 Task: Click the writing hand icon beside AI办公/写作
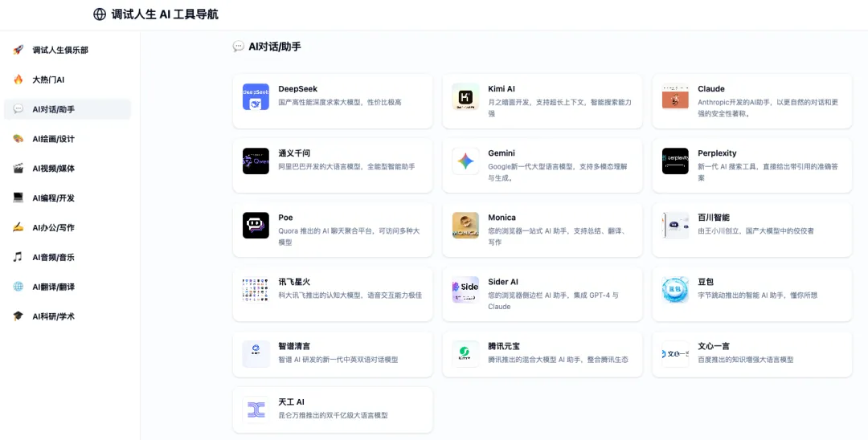pos(18,227)
